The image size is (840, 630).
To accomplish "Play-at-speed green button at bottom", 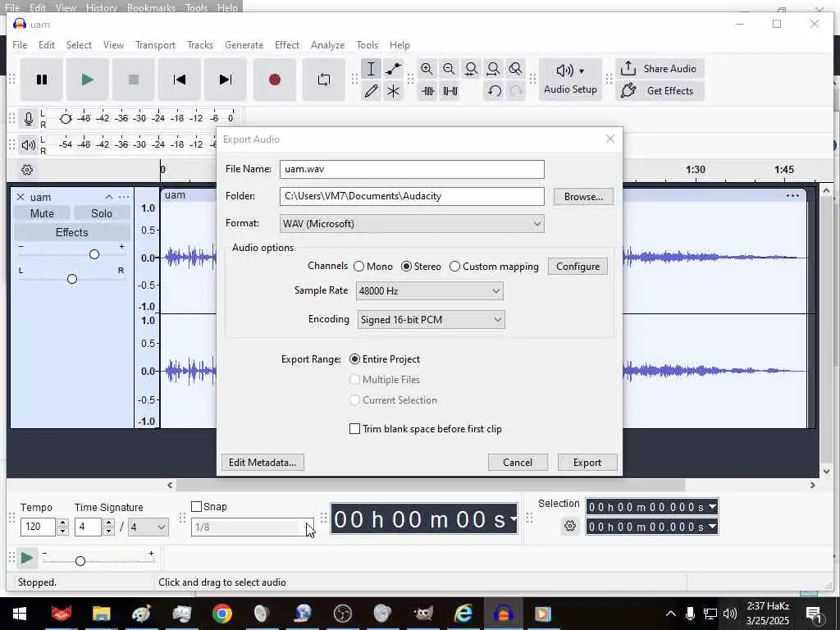I will [x=26, y=558].
